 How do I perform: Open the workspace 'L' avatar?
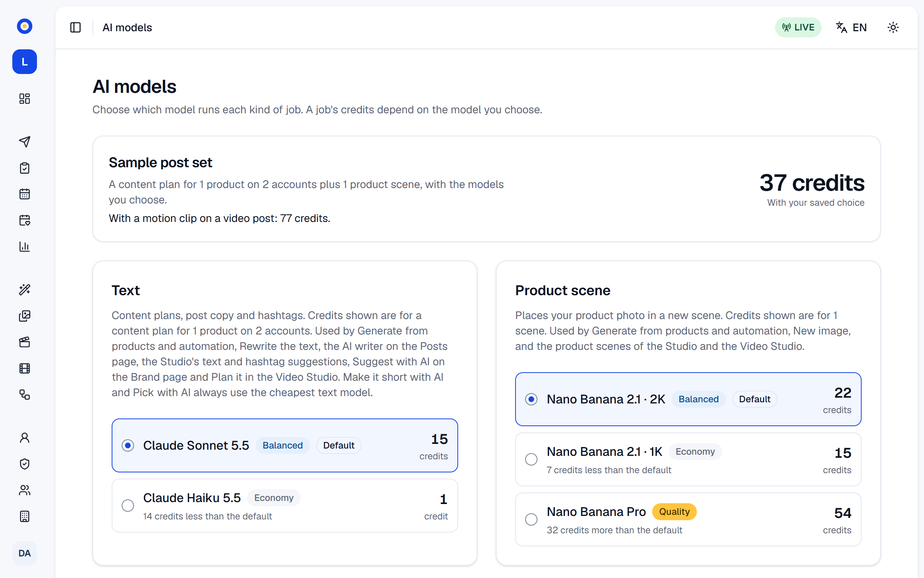[x=25, y=62]
